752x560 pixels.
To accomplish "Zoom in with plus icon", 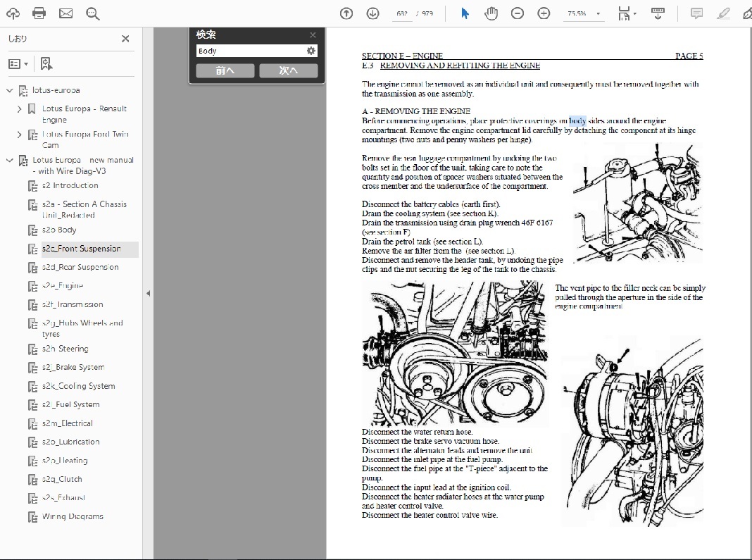I will click(x=544, y=13).
